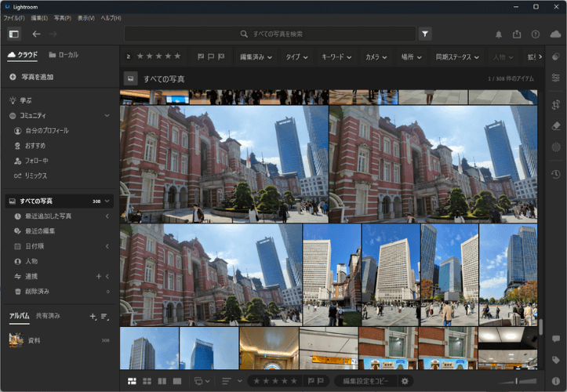567x392 pixels.
Task: Toggle the filter funnel button
Action: coord(425,34)
